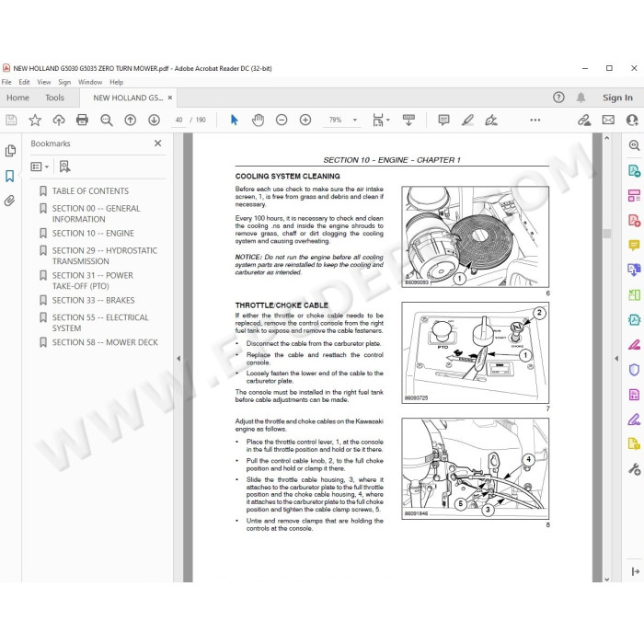The width and height of the screenshot is (644, 644).
Task: Switch to the Home tab
Action: tap(17, 98)
